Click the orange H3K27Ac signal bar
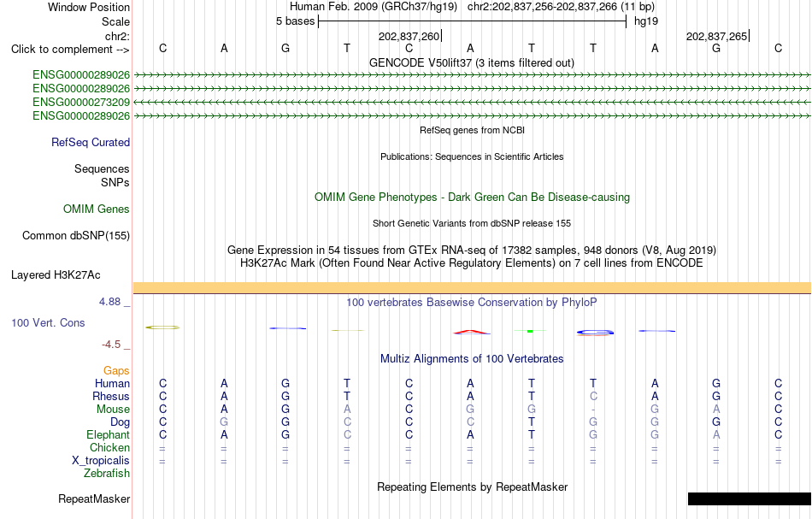Screen dimensions: 812x519 472,288
